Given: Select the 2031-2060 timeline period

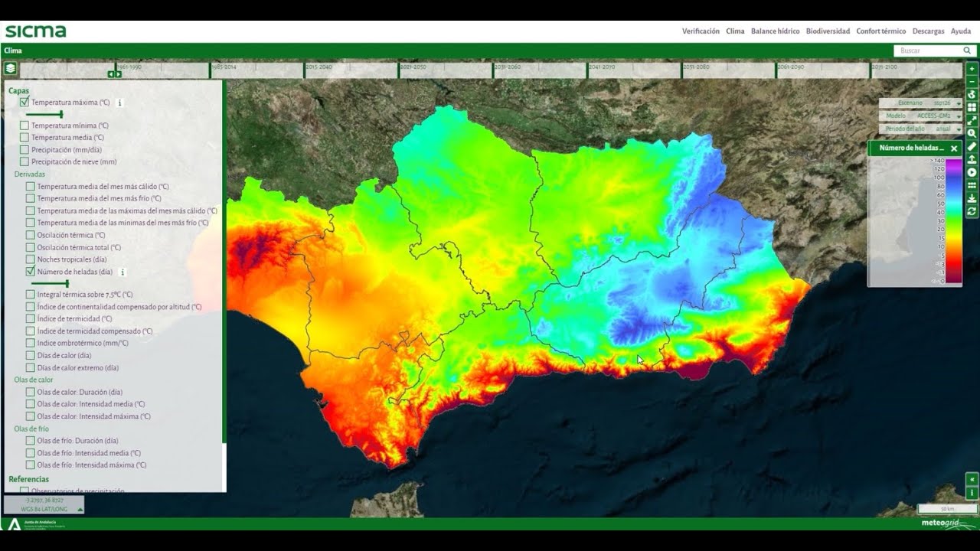Looking at the screenshot, I should (x=540, y=70).
